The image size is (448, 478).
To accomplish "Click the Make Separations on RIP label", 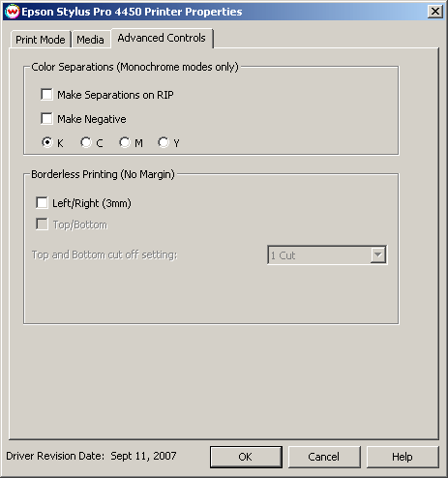I will (x=115, y=95).
